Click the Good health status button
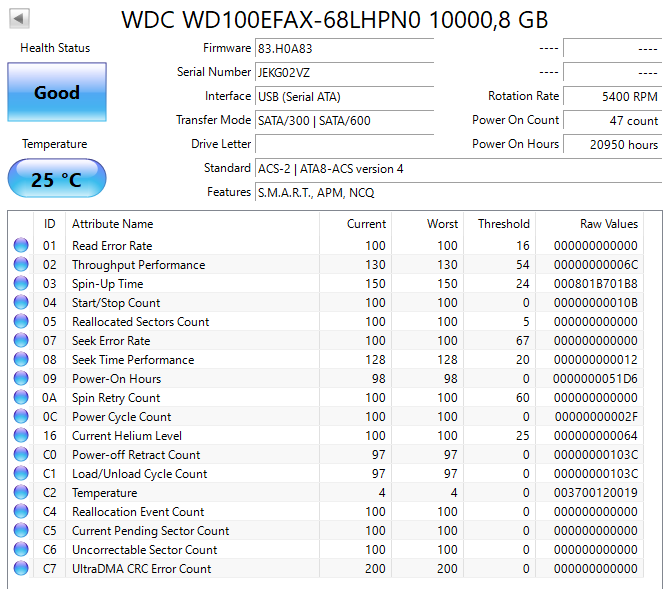This screenshot has height=589, width=669. coord(56,93)
